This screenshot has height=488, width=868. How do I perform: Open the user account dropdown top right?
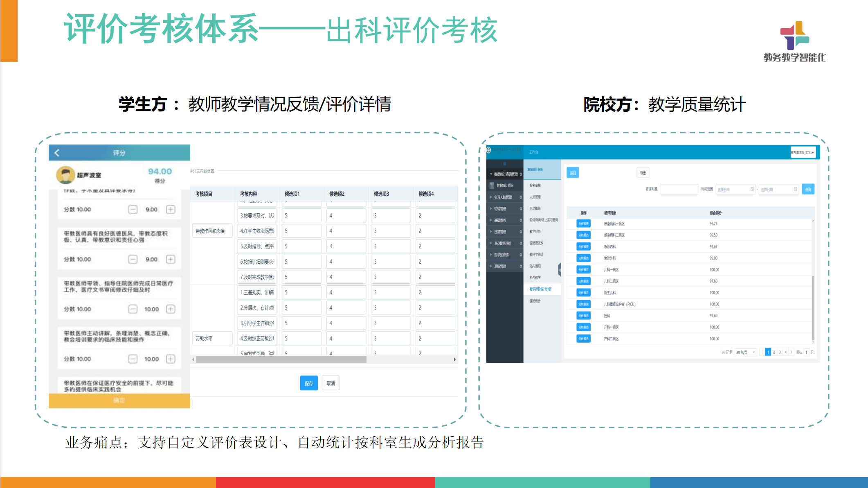(803, 152)
